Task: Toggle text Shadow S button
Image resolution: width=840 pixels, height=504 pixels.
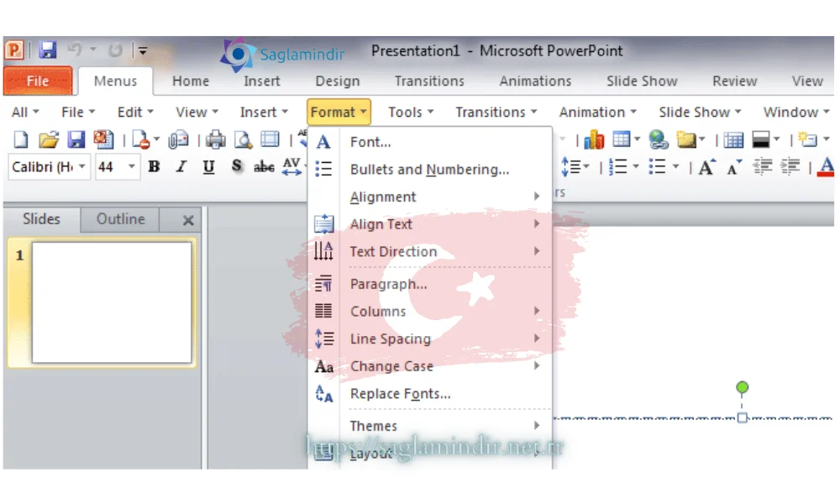Action: tap(236, 166)
